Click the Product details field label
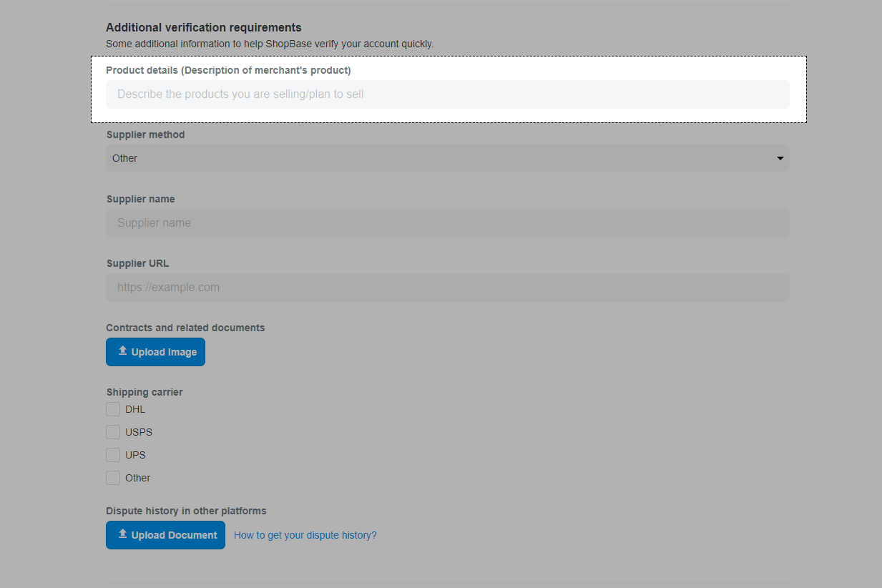Image resolution: width=882 pixels, height=588 pixels. [x=228, y=70]
